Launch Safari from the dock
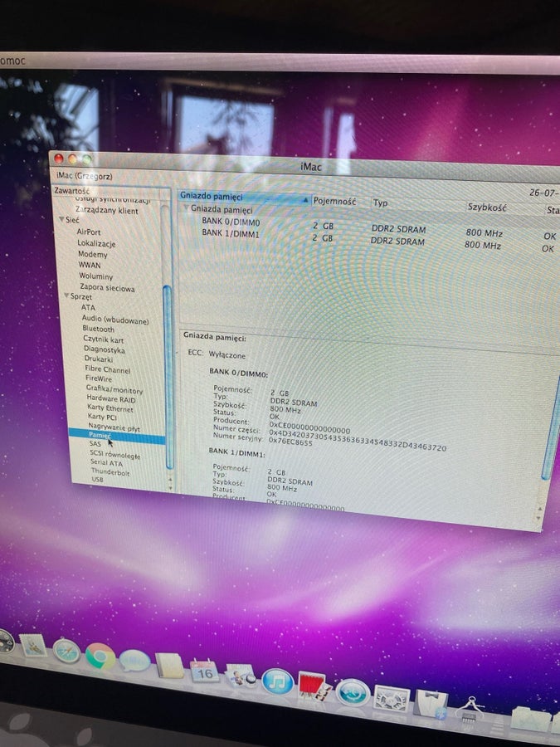 (x=66, y=652)
